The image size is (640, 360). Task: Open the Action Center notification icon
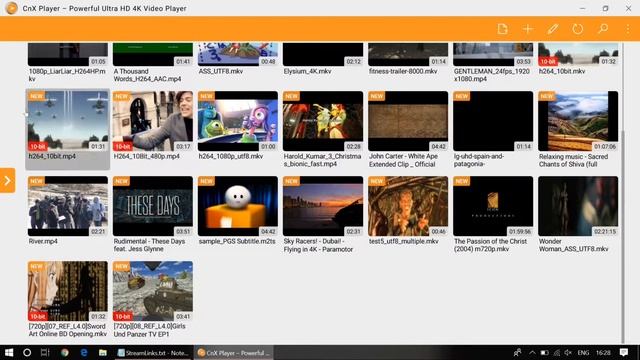pos(624,352)
